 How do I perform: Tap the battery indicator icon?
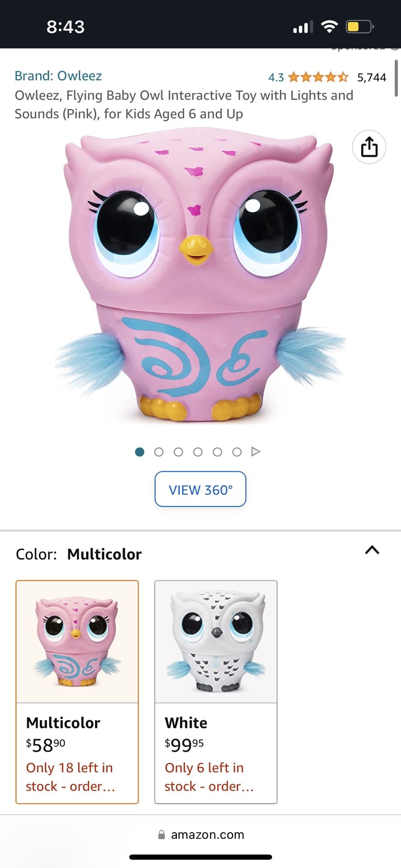coord(359,27)
